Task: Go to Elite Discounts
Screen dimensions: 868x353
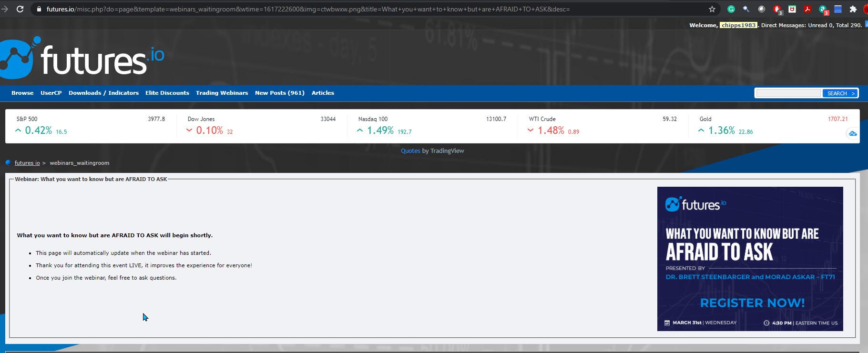Action: (x=167, y=93)
